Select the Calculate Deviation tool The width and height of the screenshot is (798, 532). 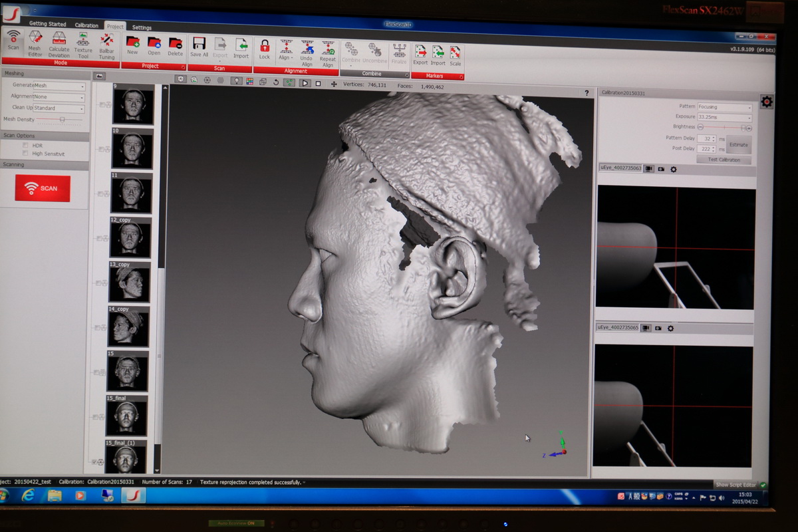tap(59, 43)
